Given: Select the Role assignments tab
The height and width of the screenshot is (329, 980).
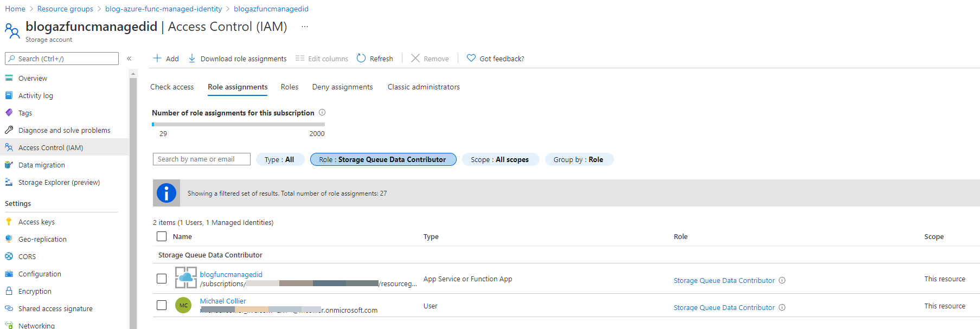Looking at the screenshot, I should [238, 87].
